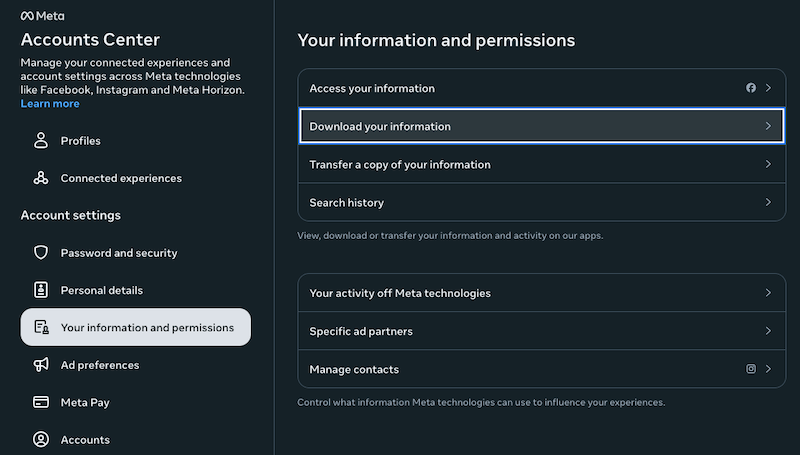This screenshot has width=800, height=455.
Task: Open the Specific ad partners chevron
Action: [x=768, y=331]
